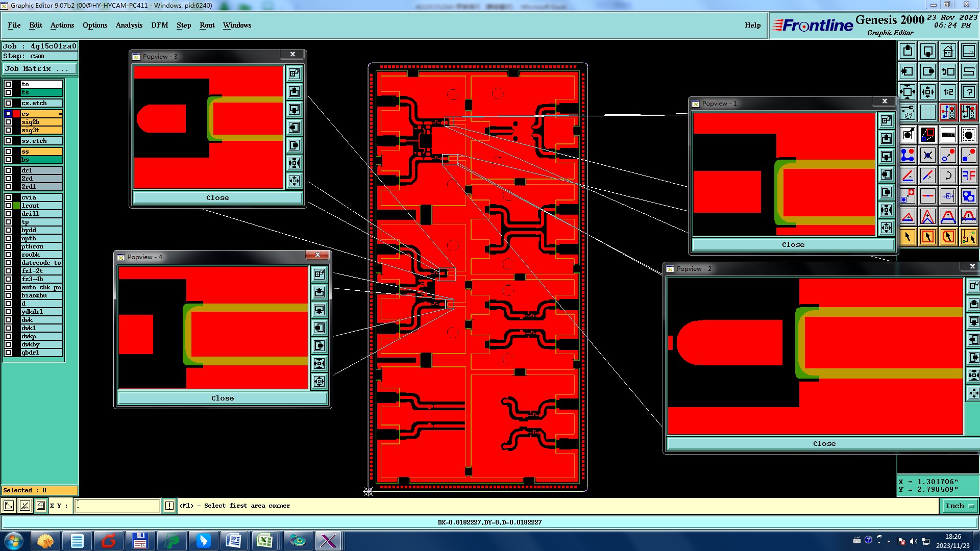Open the Inch units dropdown
Viewport: 980px width, 551px height.
(960, 506)
